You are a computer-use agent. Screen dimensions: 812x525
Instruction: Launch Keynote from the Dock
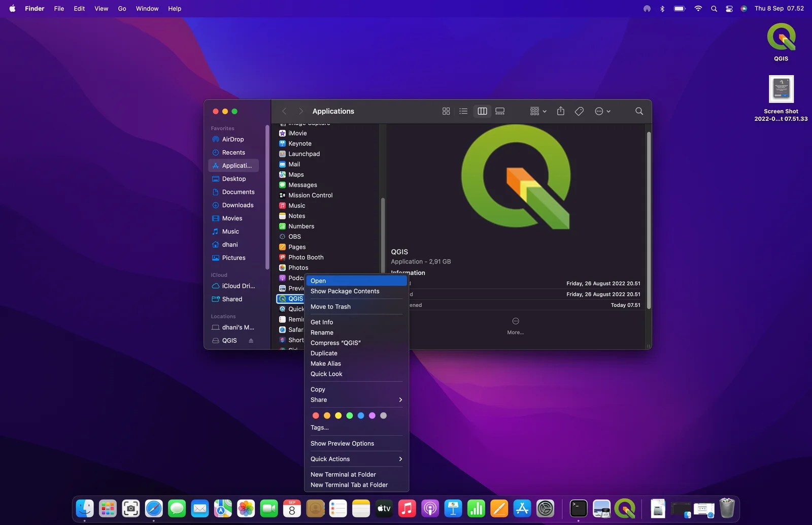453,508
